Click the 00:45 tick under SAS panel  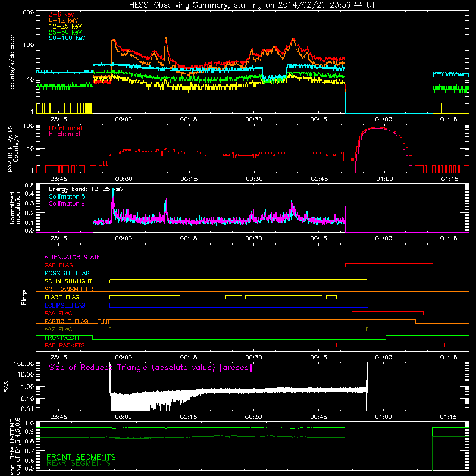318,417
